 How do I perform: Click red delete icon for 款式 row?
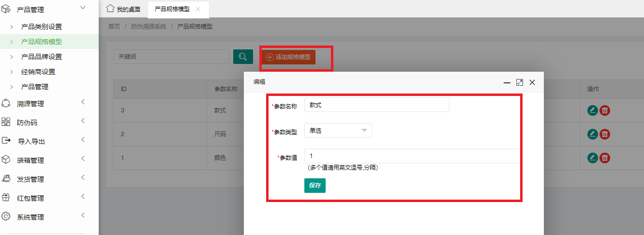(605, 110)
